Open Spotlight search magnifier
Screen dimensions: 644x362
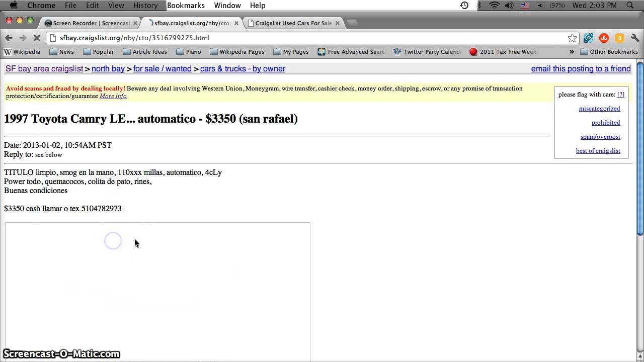[629, 5]
